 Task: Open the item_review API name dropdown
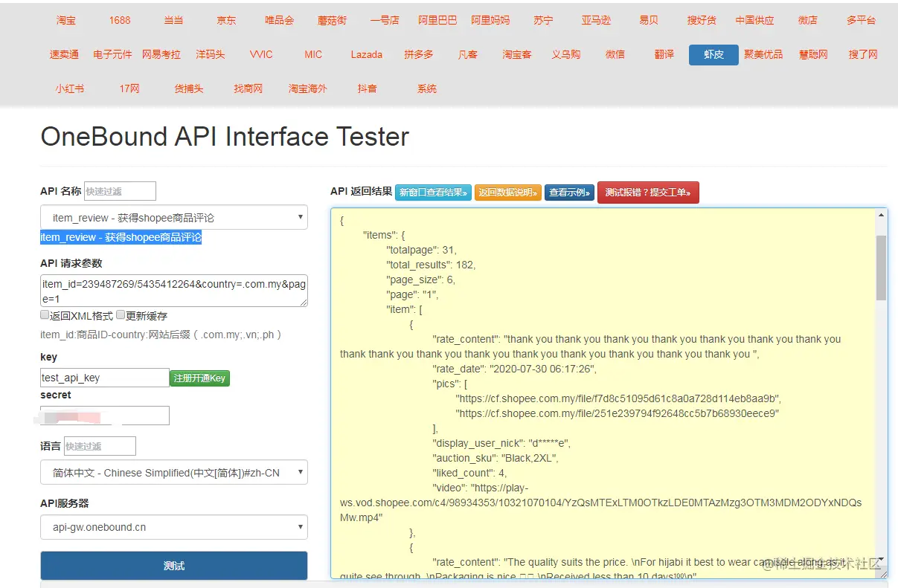(x=173, y=218)
